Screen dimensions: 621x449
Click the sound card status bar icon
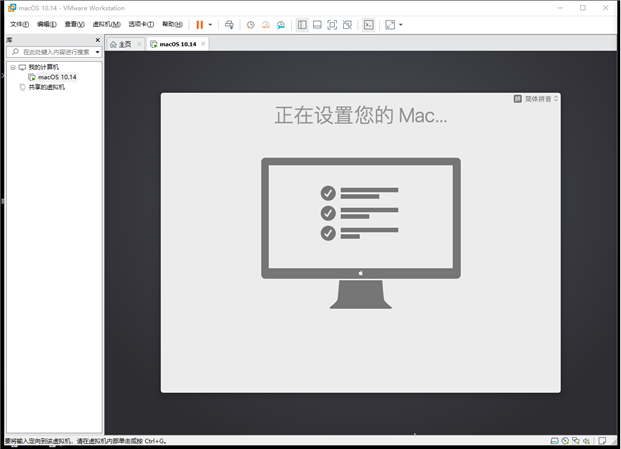coord(587,441)
